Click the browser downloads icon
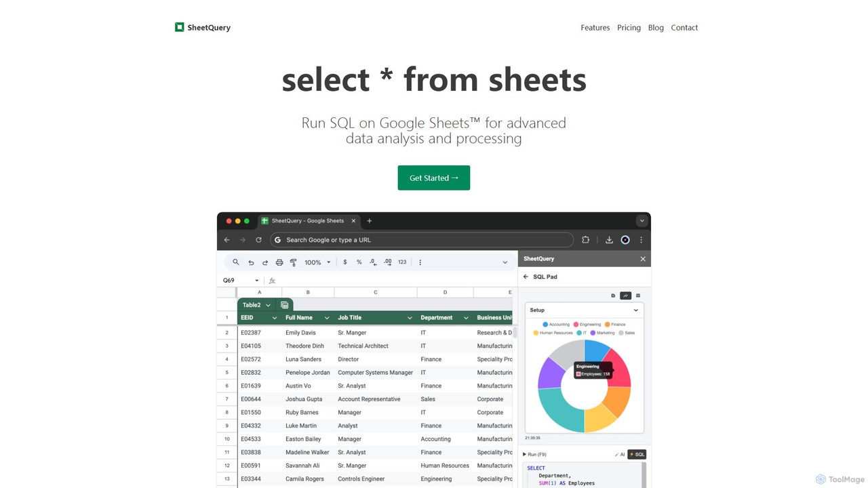The width and height of the screenshot is (868, 488). tap(609, 240)
